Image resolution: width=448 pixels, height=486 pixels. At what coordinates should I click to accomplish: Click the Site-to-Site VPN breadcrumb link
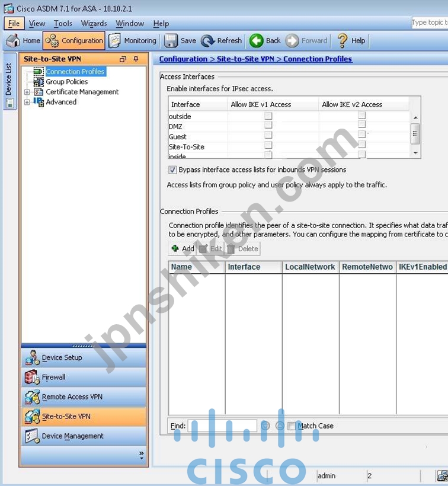(245, 59)
